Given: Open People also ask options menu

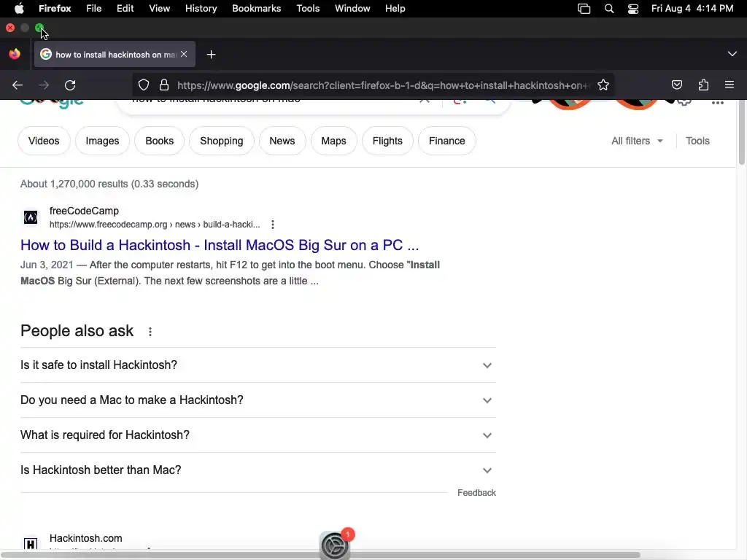Looking at the screenshot, I should (150, 332).
